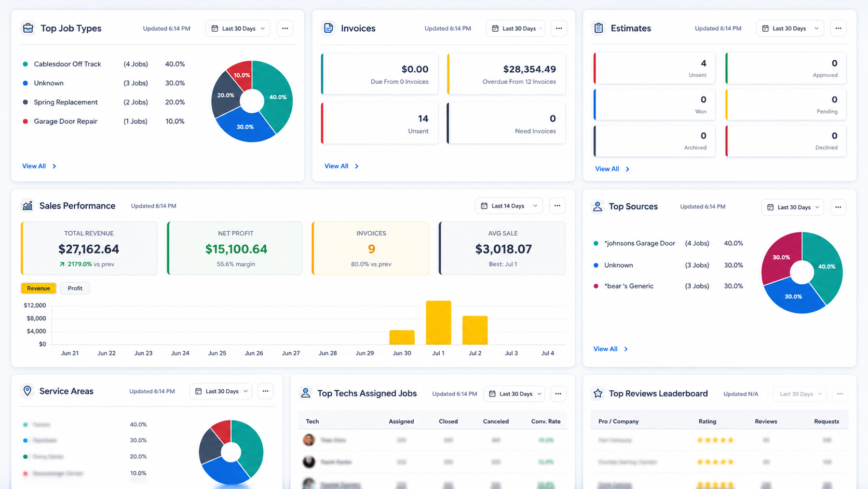Click View All in Estimates card

pos(612,169)
